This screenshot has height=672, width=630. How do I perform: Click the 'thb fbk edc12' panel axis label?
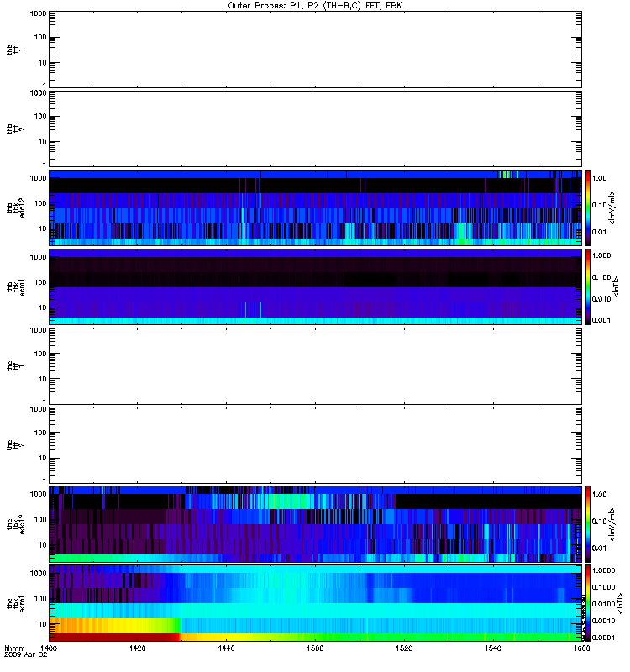(x=16, y=207)
